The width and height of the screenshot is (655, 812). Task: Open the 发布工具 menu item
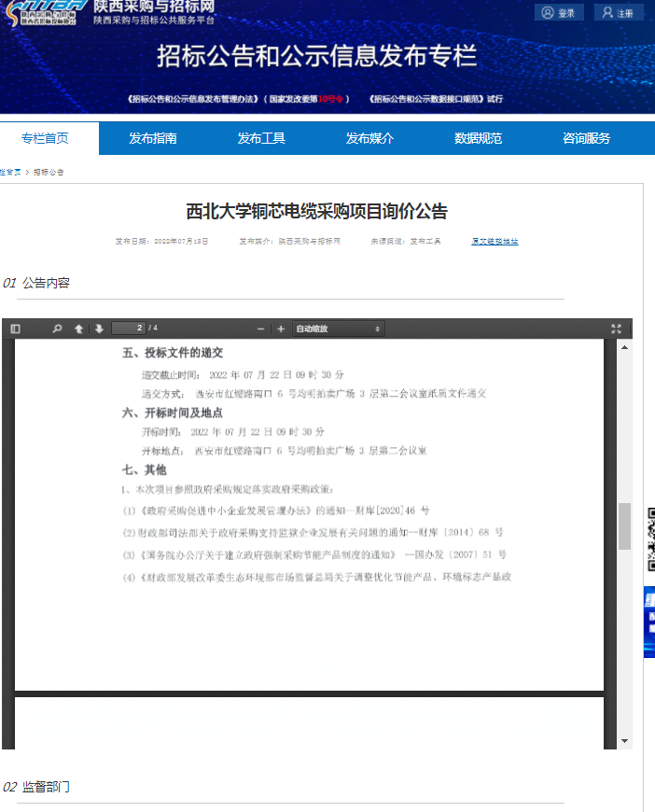coord(261,138)
